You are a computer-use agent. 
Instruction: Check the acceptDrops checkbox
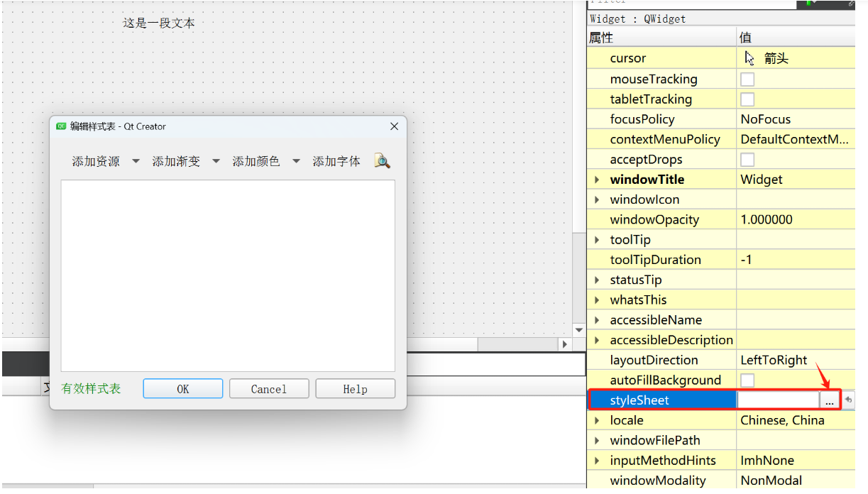pyautogui.click(x=747, y=159)
